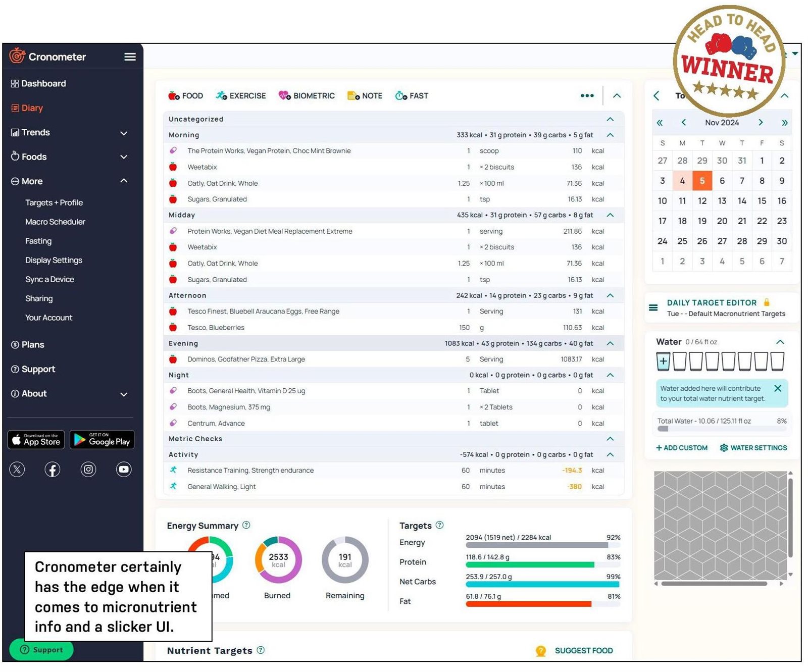Collapse the Metric Checks group

610,439
